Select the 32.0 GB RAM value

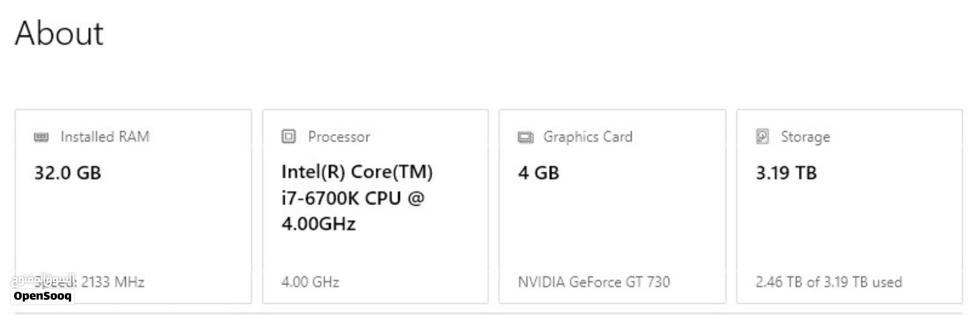(x=68, y=172)
